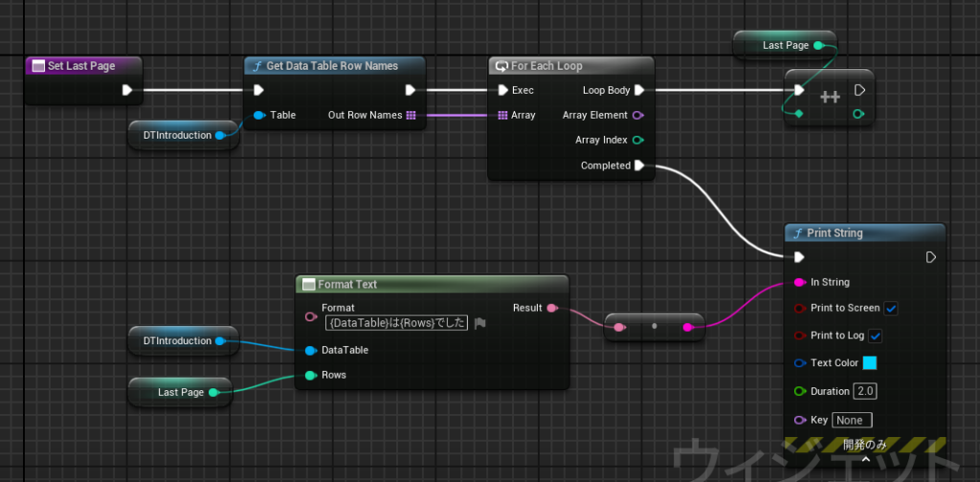Image resolution: width=980 pixels, height=482 pixels.
Task: Toggle the Print to Screen checkbox
Action: [891, 309]
